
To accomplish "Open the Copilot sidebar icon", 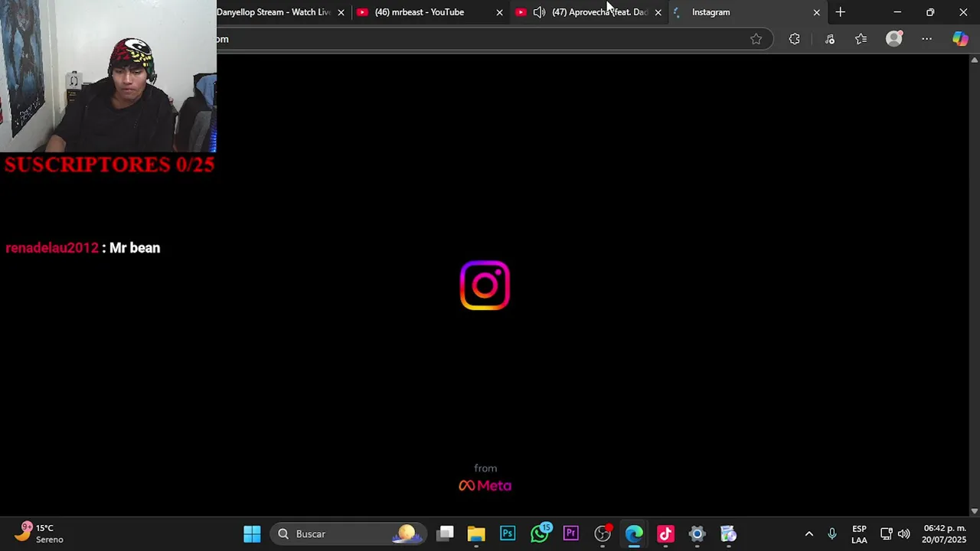I will [960, 39].
